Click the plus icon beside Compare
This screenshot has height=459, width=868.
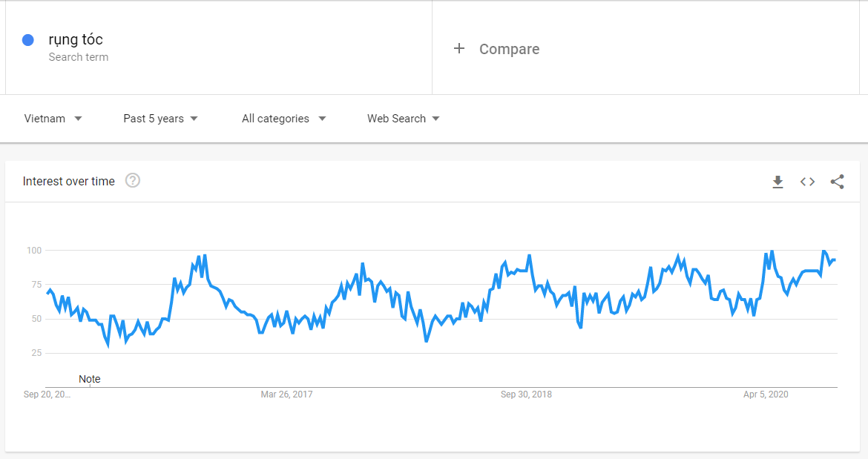(x=459, y=49)
